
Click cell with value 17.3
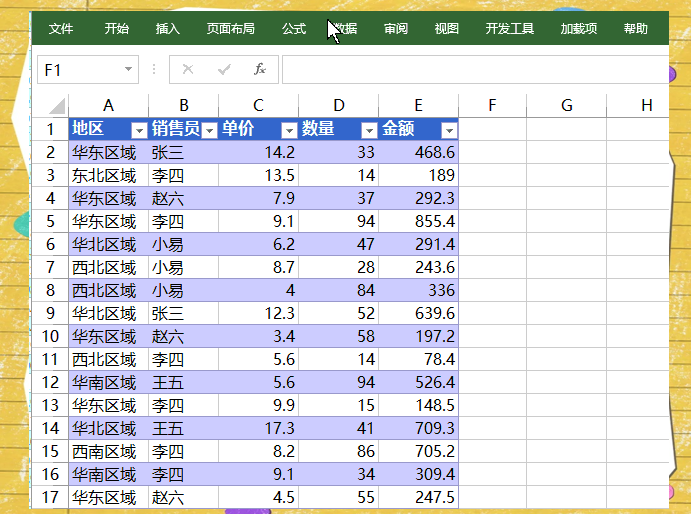(x=258, y=428)
